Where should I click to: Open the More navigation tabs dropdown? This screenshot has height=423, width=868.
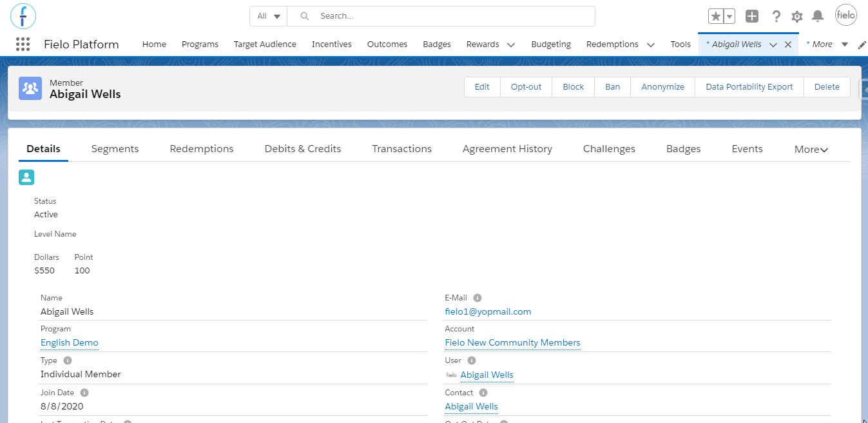point(827,44)
